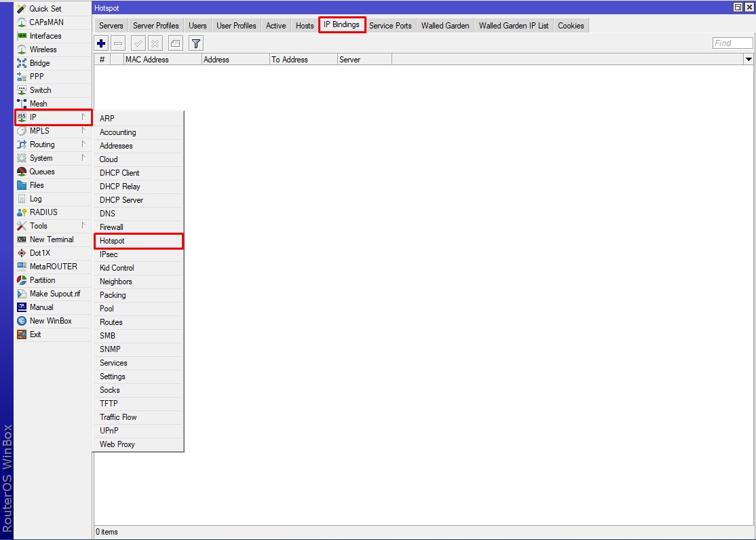Choose Kid Control from the IP submenu

(138, 267)
